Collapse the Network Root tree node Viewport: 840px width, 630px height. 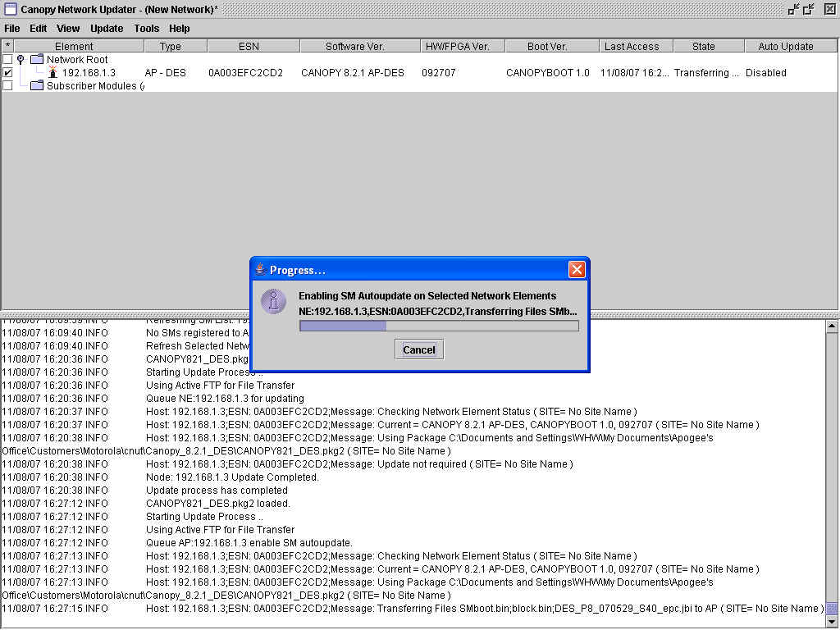(x=21, y=60)
